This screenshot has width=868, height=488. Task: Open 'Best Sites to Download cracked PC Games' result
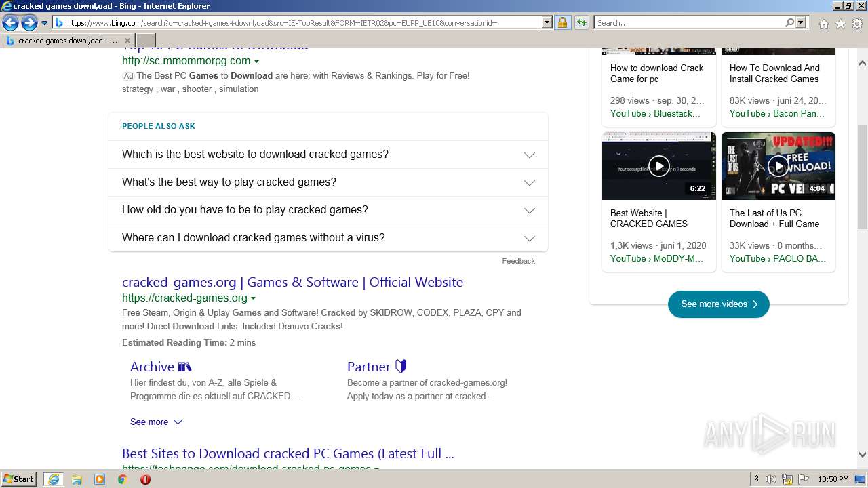point(288,453)
